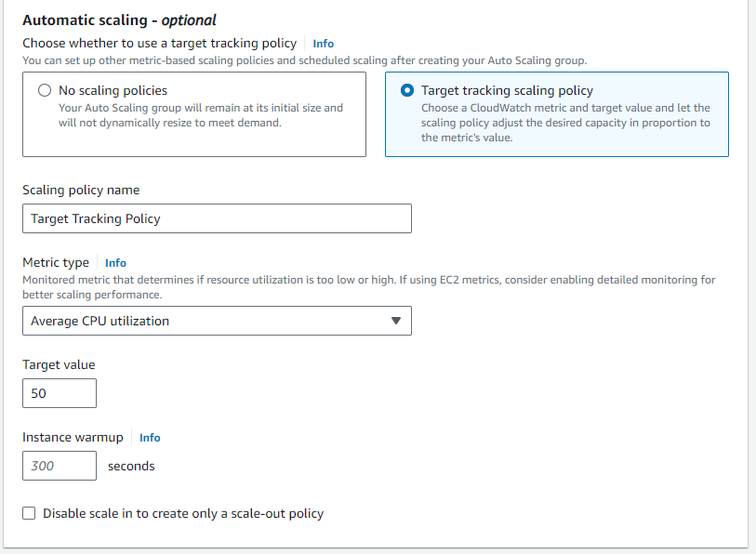Click the Scaling policy name label
The width and height of the screenshot is (756, 554).
click(x=81, y=190)
